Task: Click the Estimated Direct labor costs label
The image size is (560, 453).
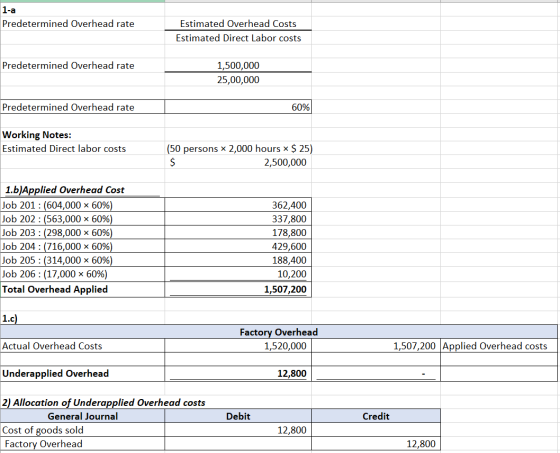Action: (x=64, y=149)
